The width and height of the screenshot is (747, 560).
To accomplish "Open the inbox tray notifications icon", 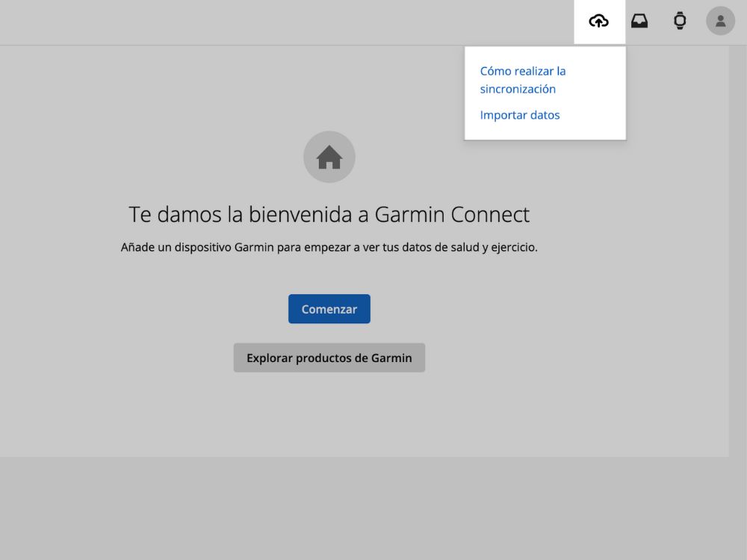I will pyautogui.click(x=639, y=21).
